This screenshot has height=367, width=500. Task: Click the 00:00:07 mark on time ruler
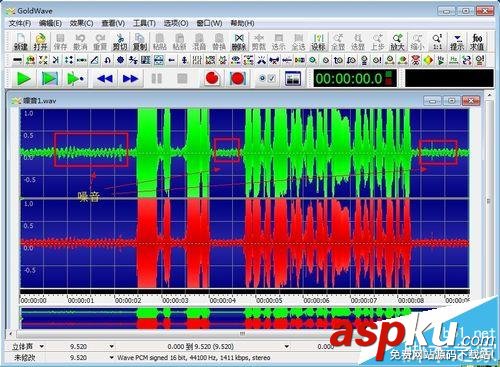click(364, 300)
